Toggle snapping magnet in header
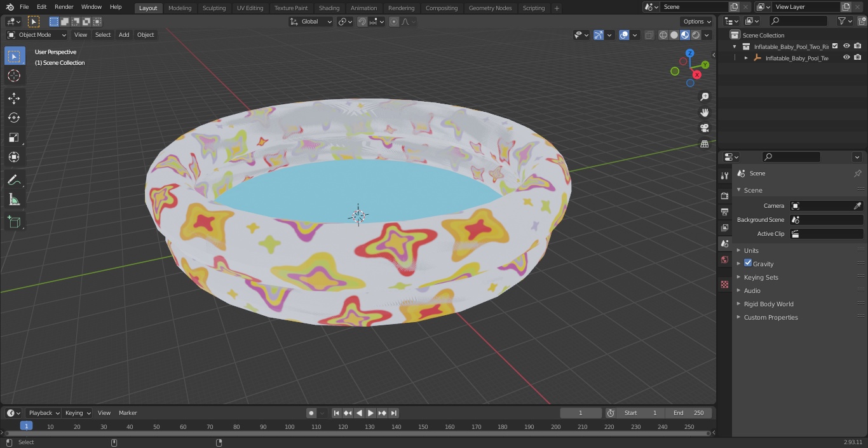This screenshot has height=448, width=868. click(x=362, y=22)
